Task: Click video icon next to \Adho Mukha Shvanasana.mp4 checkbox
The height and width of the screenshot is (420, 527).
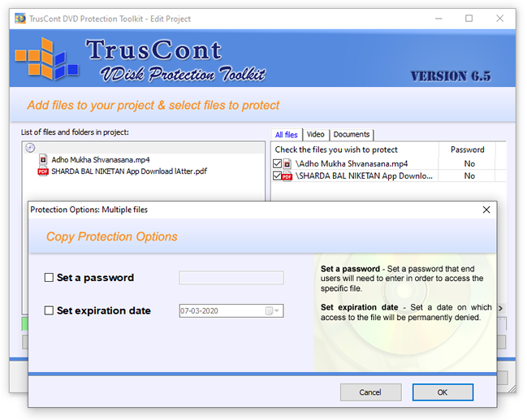Action: point(287,164)
